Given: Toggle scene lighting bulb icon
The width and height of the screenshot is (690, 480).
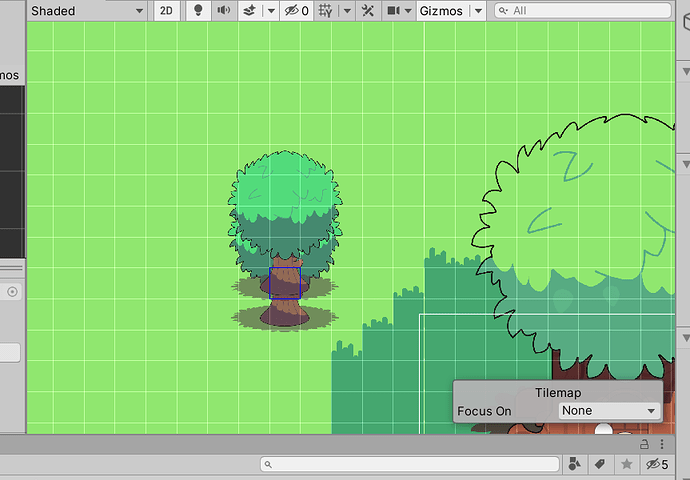Looking at the screenshot, I should 198,11.
